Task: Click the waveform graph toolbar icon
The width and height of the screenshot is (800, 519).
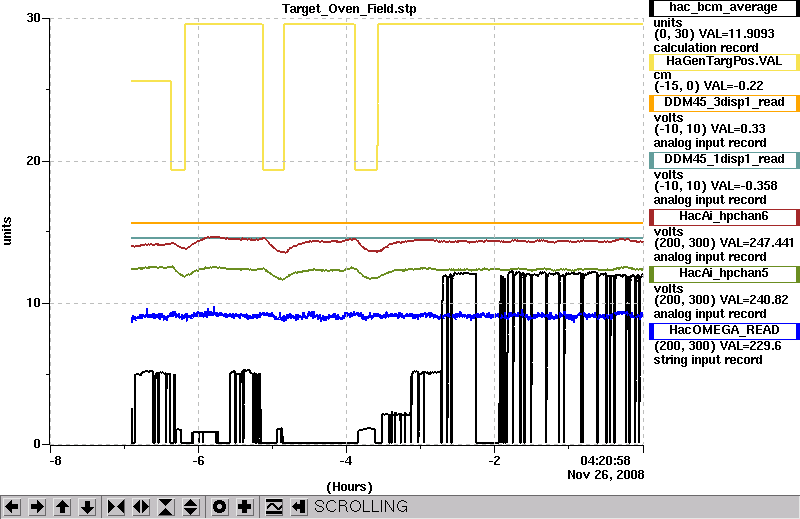Action: coord(274,507)
